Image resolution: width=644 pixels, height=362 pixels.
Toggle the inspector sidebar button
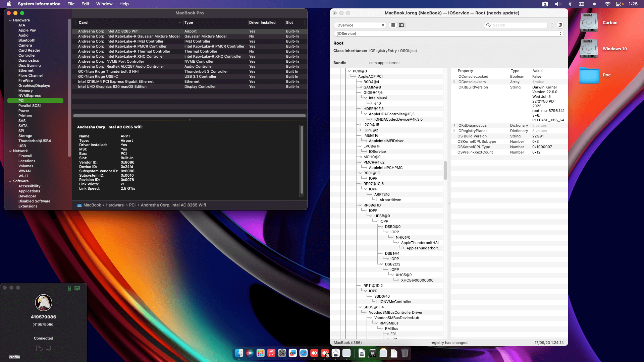(x=560, y=25)
